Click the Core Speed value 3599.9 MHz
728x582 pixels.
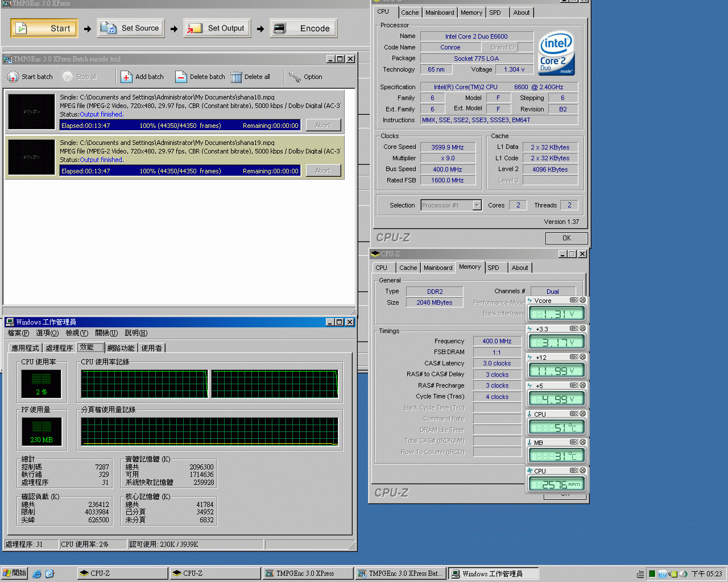[x=448, y=147]
